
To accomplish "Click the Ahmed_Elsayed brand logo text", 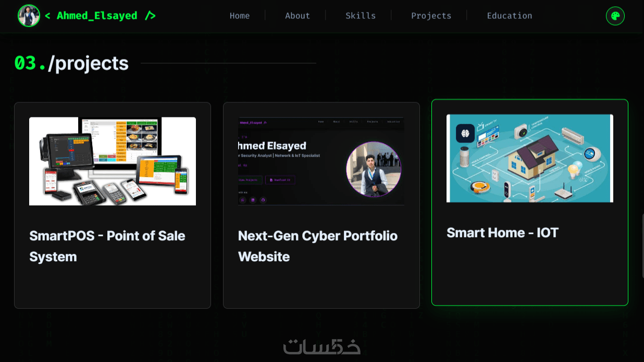I will click(100, 16).
